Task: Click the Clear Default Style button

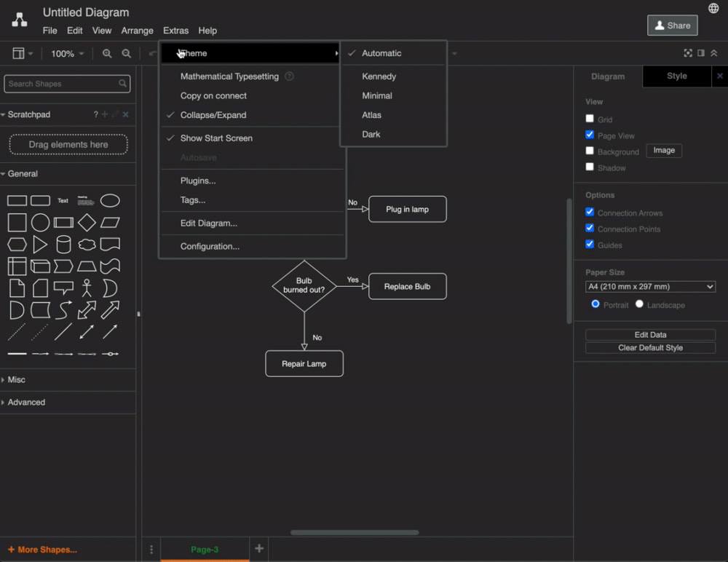Action: point(650,348)
